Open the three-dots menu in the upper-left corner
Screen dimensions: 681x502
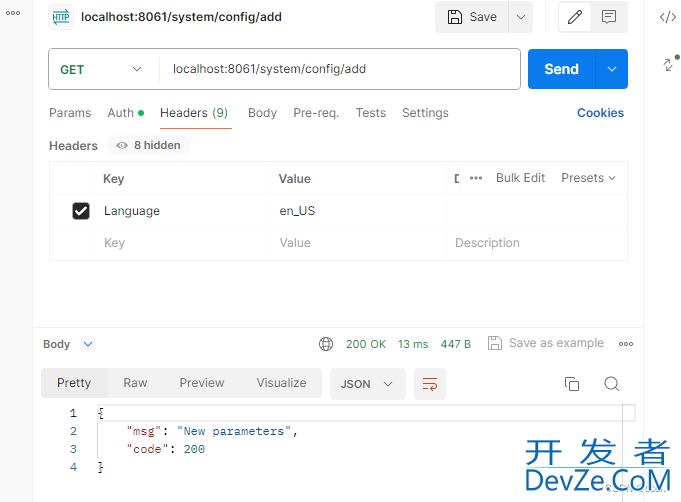13,13
